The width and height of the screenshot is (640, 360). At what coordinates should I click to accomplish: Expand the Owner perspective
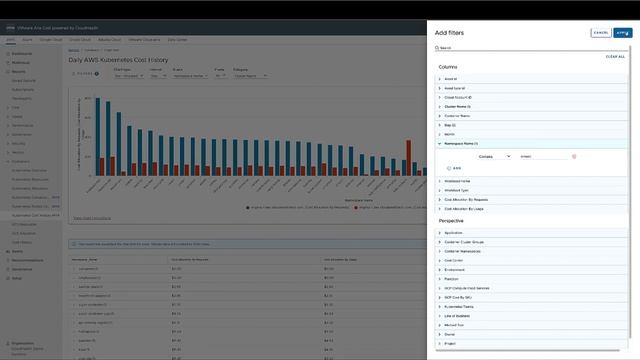531,334
